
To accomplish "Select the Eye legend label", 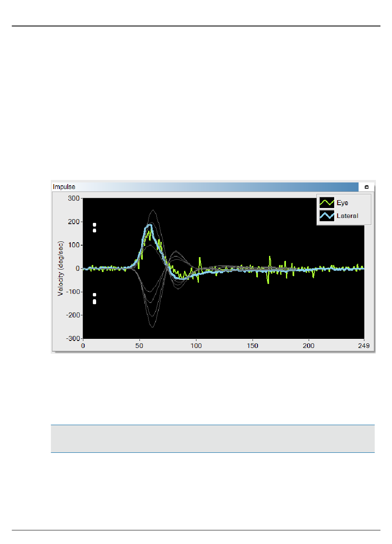I will point(342,203).
